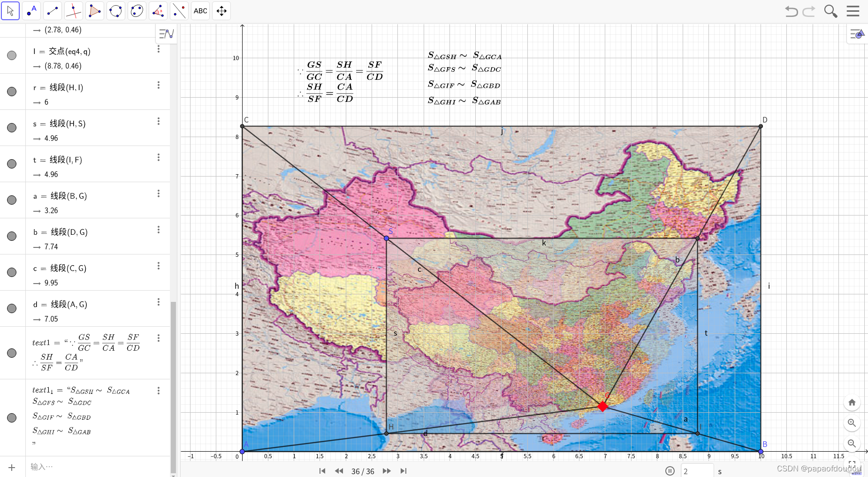
Task: Click the similar triangles text block
Action: (x=464, y=78)
